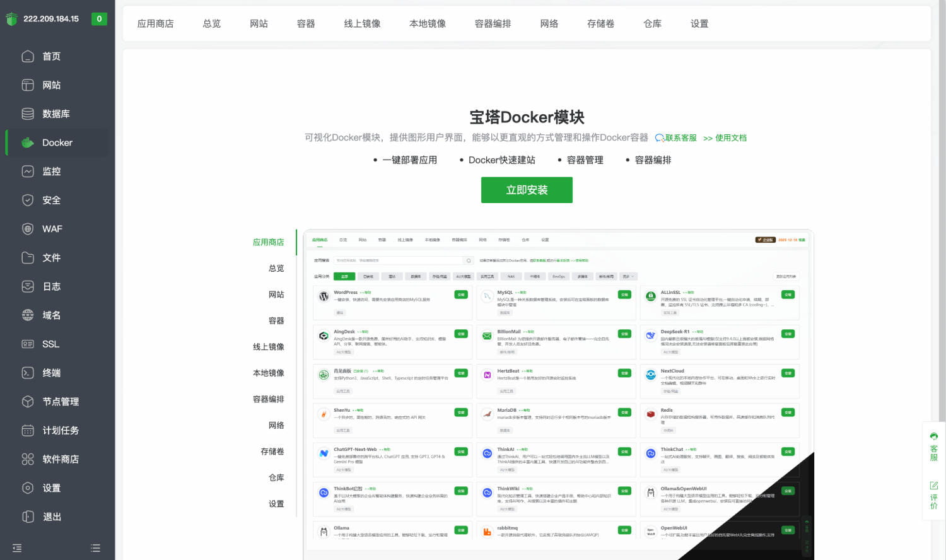Select 应用商店 in the preview side list
Viewport: 946px width, 560px height.
[269, 242]
